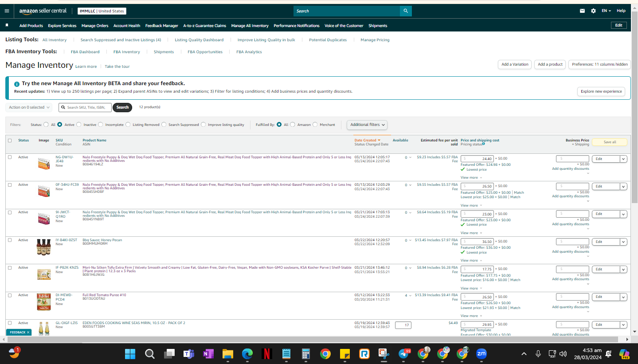638x364 pixels.
Task: Open the Windows Start menu
Action: coord(130,354)
